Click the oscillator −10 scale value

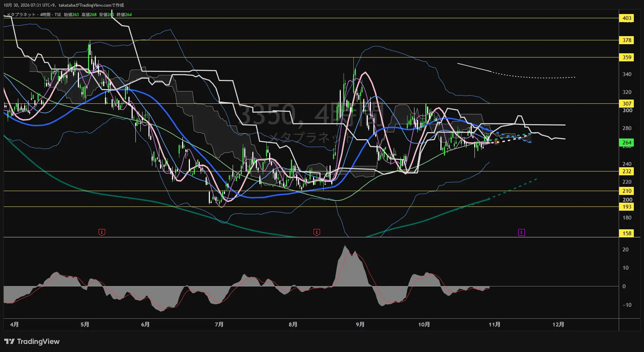pyautogui.click(x=627, y=305)
